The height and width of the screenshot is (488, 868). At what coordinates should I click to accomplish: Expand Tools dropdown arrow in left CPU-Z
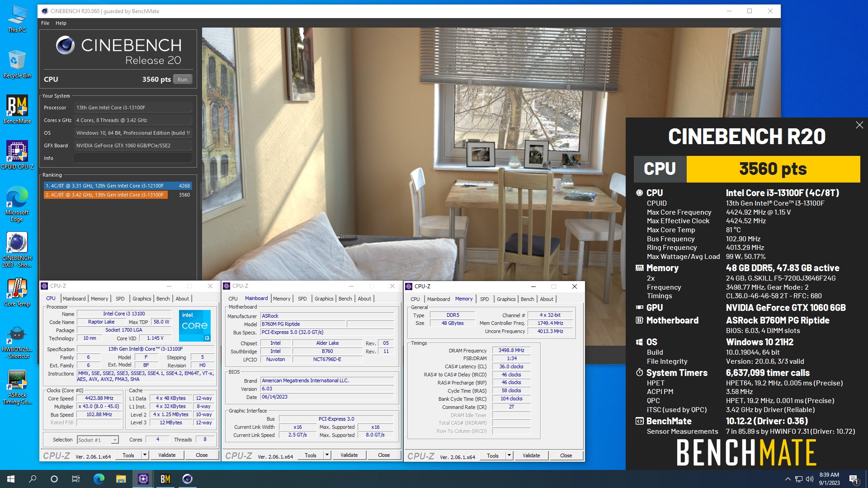pos(145,455)
